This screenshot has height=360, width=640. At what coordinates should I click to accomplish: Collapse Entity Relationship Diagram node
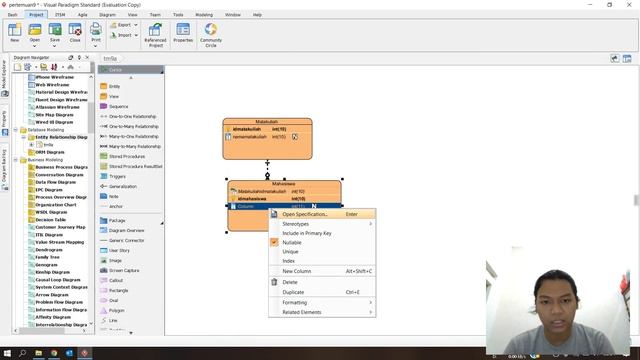[23, 137]
